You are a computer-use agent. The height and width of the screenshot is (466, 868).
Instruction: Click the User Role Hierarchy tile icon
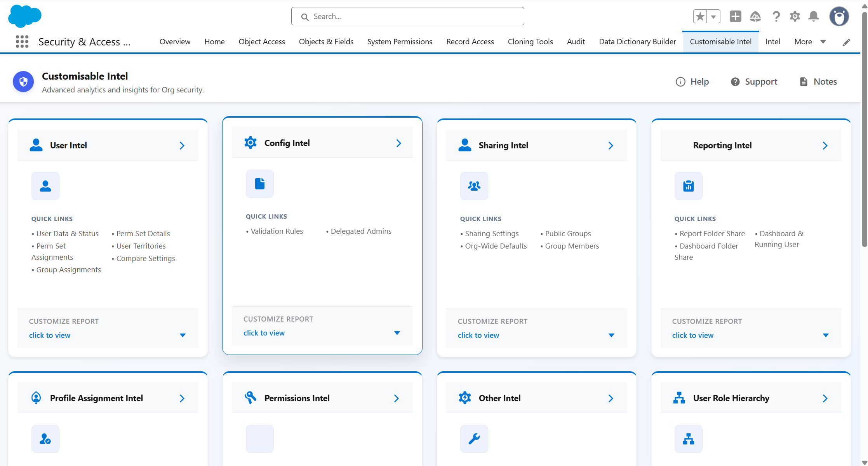689,439
